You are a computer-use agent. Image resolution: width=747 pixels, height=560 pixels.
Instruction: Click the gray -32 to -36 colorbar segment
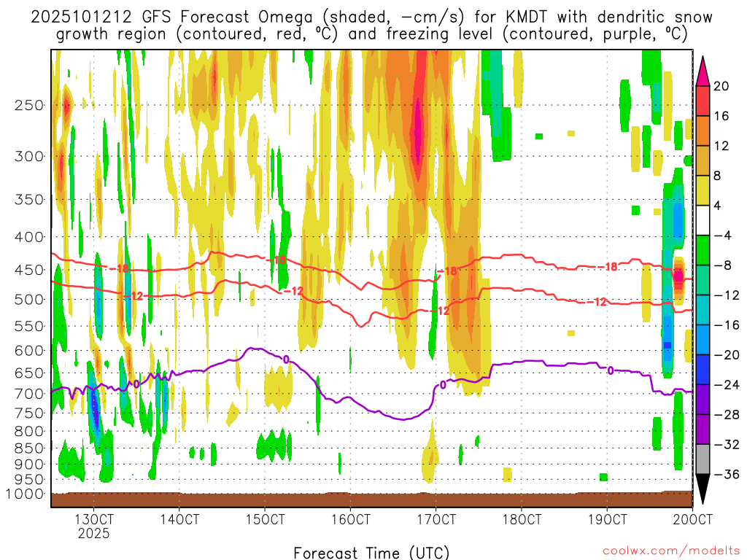point(703,459)
